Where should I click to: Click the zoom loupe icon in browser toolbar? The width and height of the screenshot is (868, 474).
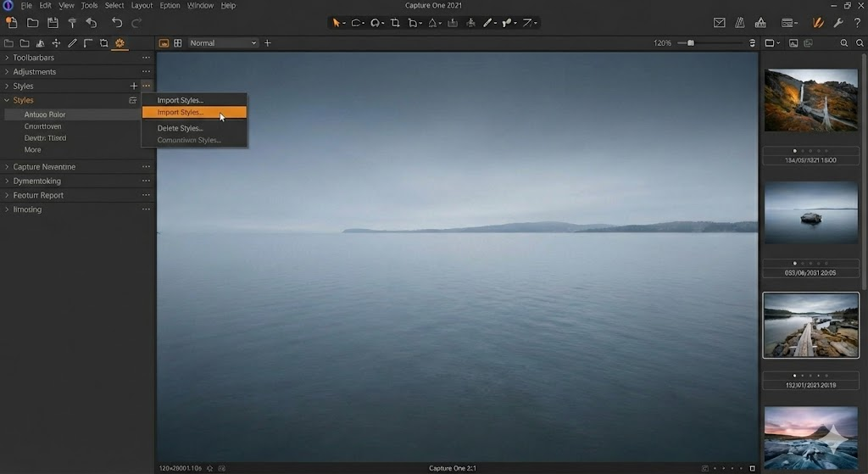pos(843,42)
